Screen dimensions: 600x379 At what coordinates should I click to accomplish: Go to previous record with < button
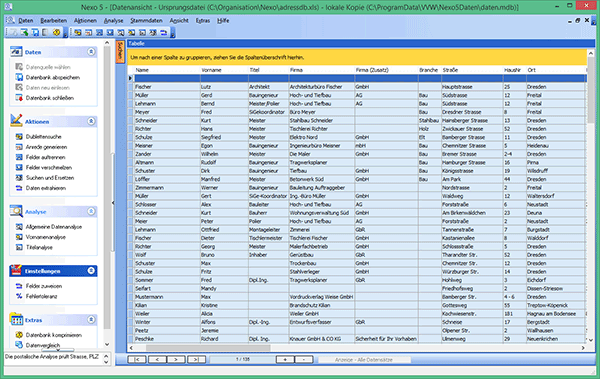click(x=157, y=359)
